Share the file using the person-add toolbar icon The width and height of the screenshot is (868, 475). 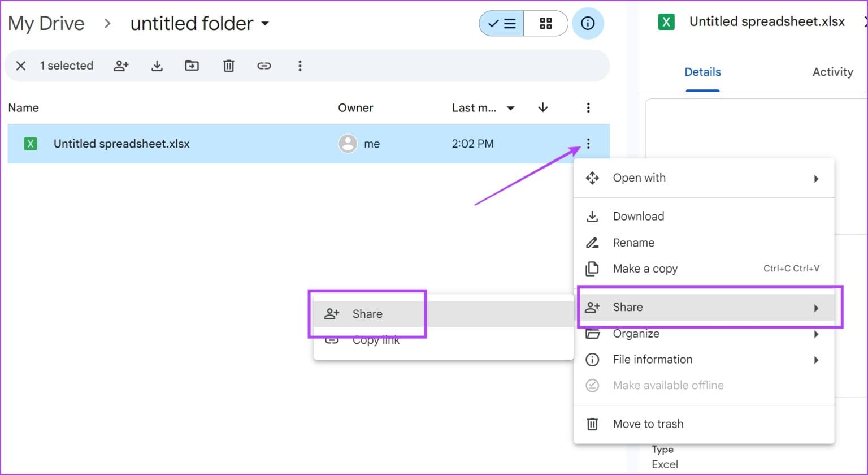pos(121,66)
